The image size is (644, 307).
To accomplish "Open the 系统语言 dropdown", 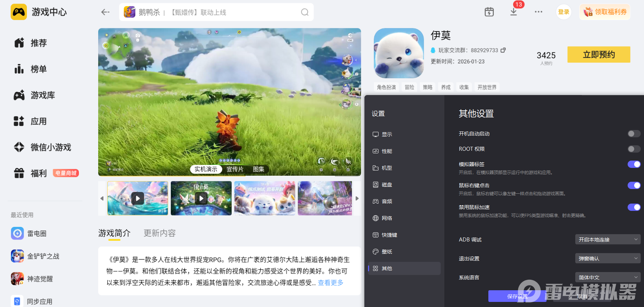I will pyautogui.click(x=608, y=278).
